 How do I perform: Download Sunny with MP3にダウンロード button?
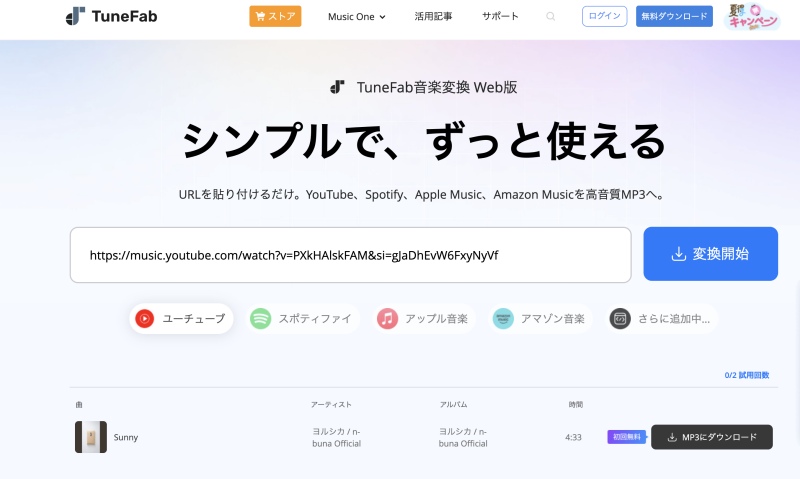click(712, 437)
